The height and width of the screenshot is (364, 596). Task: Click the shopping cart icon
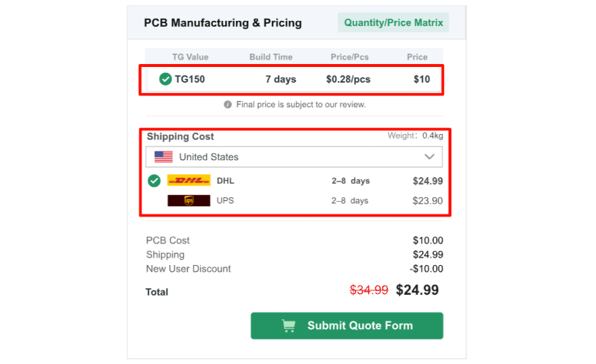[288, 325]
